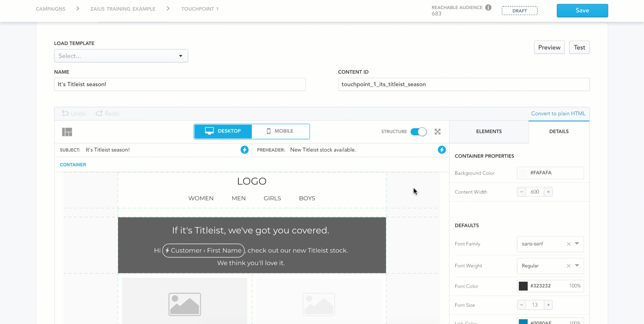Increase the Content Width value
644x324 pixels.
[548, 192]
